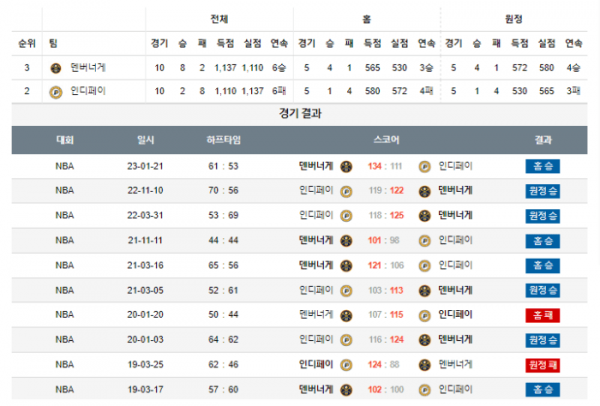Click 일시 column header
Viewport: 600px width, 406px height.
click(145, 140)
